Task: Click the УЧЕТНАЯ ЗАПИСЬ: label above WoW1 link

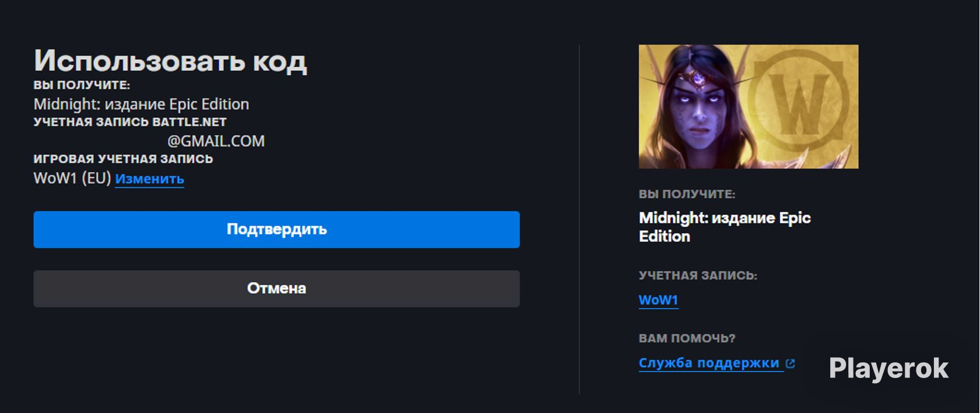Action: pos(698,275)
